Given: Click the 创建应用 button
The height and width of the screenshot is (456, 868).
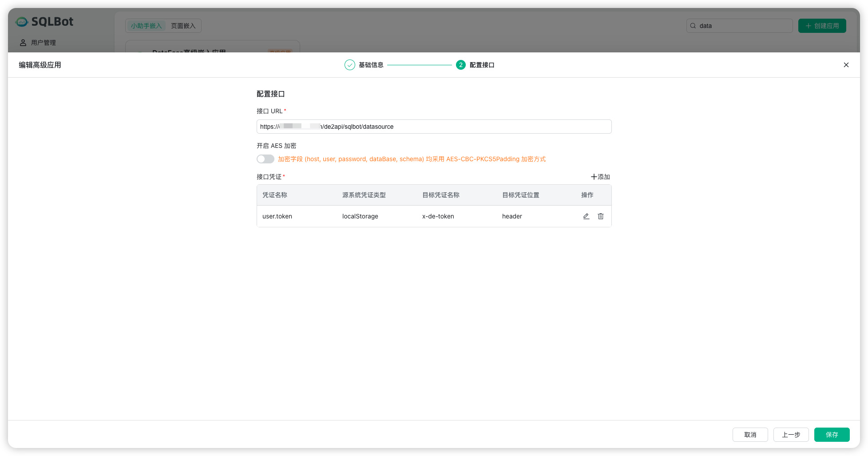Looking at the screenshot, I should (822, 26).
